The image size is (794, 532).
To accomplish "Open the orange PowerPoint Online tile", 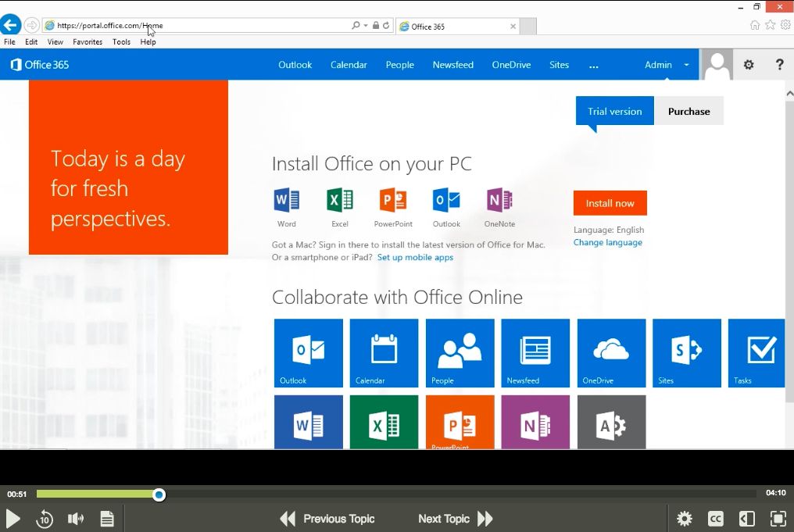I will click(x=460, y=422).
